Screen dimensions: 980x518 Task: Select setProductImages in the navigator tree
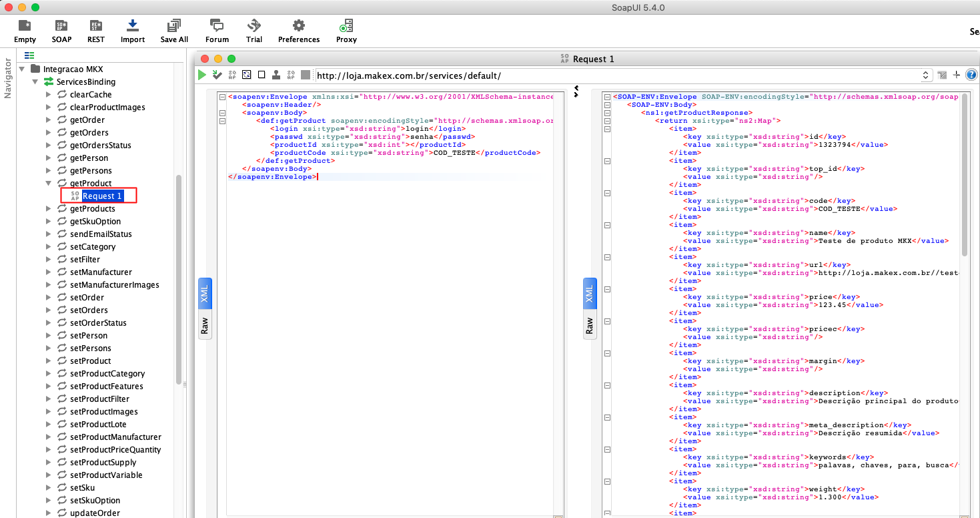click(103, 412)
